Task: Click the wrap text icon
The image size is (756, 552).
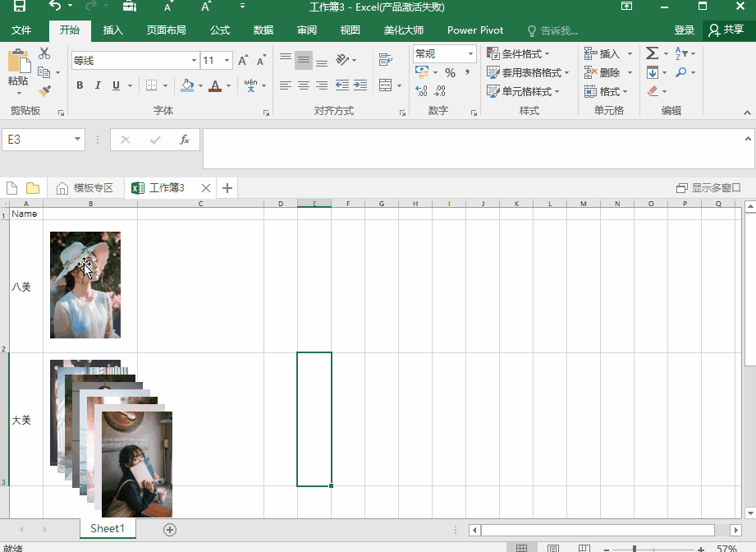Action: (385, 60)
